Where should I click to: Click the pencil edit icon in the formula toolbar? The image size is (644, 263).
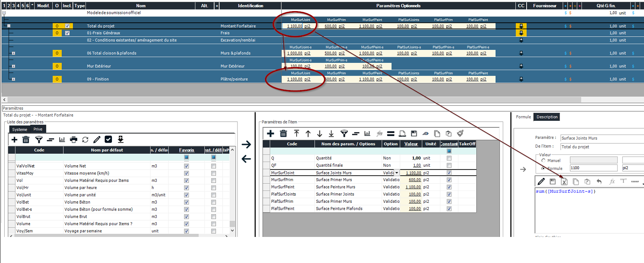tap(541, 182)
